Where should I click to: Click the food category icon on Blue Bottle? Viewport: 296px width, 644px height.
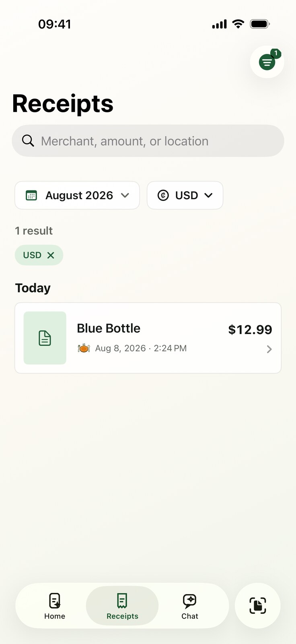point(84,348)
